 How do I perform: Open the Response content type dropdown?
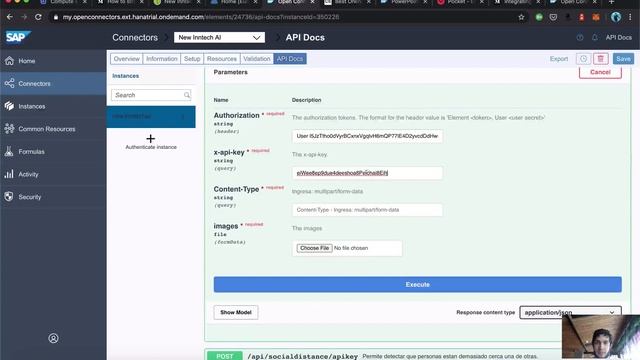(x=570, y=312)
